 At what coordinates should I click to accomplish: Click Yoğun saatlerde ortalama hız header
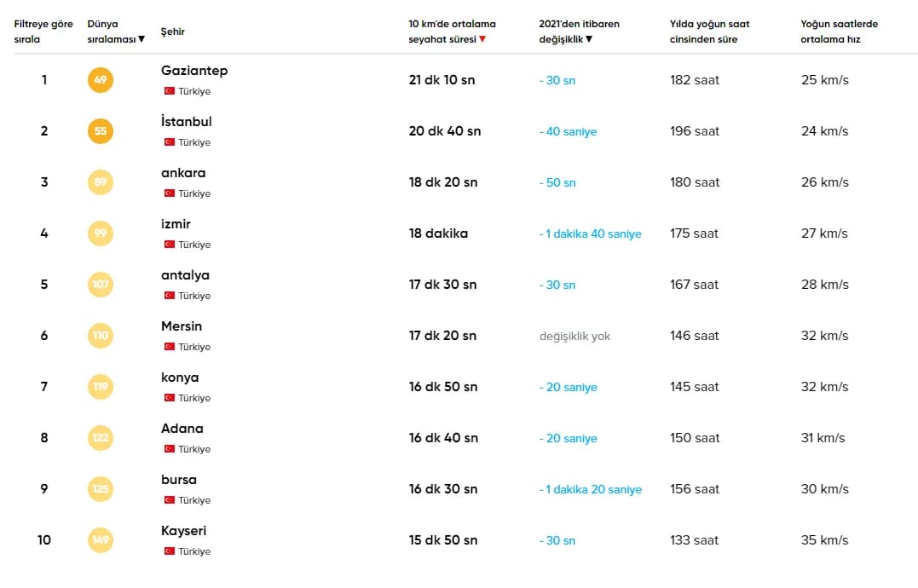pyautogui.click(x=839, y=32)
